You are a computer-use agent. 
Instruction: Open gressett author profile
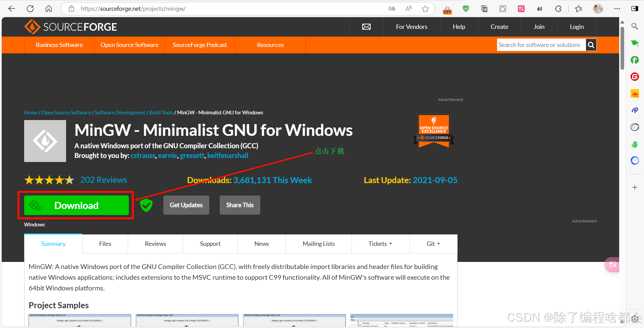192,156
